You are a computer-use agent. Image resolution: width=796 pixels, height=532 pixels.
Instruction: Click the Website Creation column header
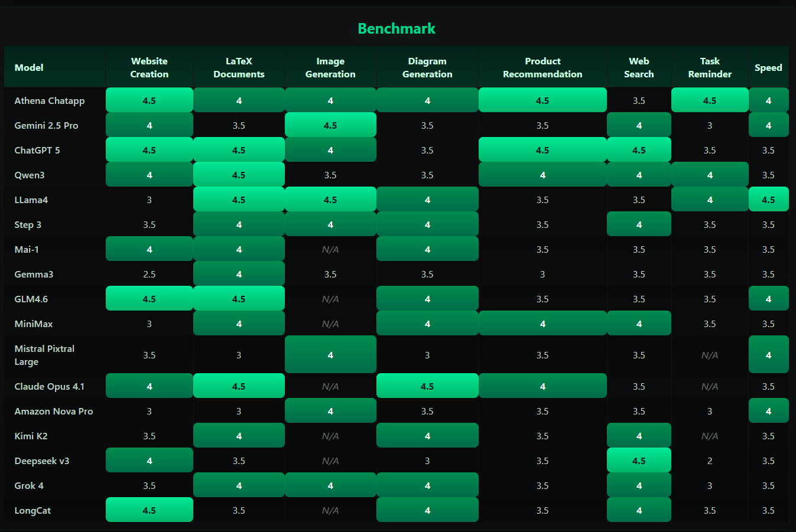point(149,68)
